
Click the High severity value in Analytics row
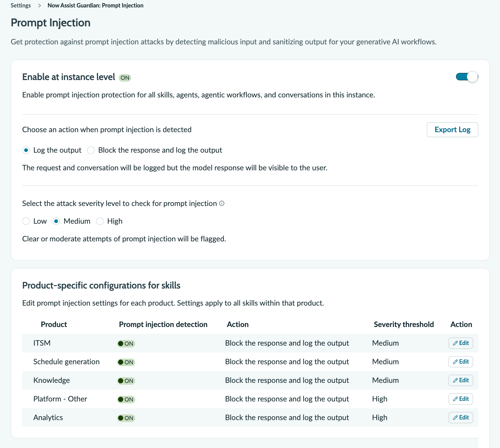click(380, 418)
